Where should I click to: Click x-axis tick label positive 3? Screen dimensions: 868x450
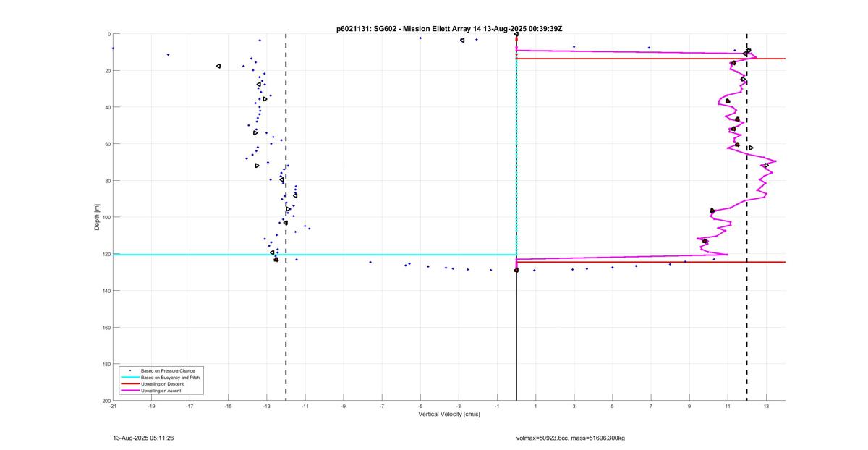pyautogui.click(x=574, y=407)
